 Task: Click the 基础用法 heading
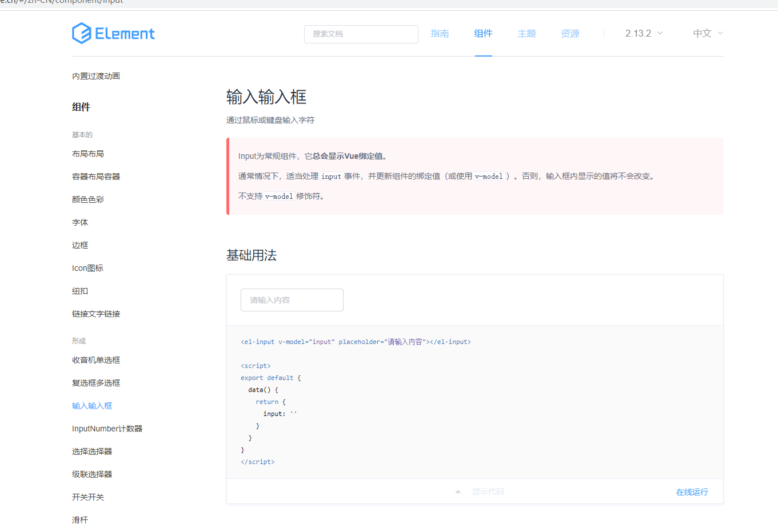click(x=252, y=255)
